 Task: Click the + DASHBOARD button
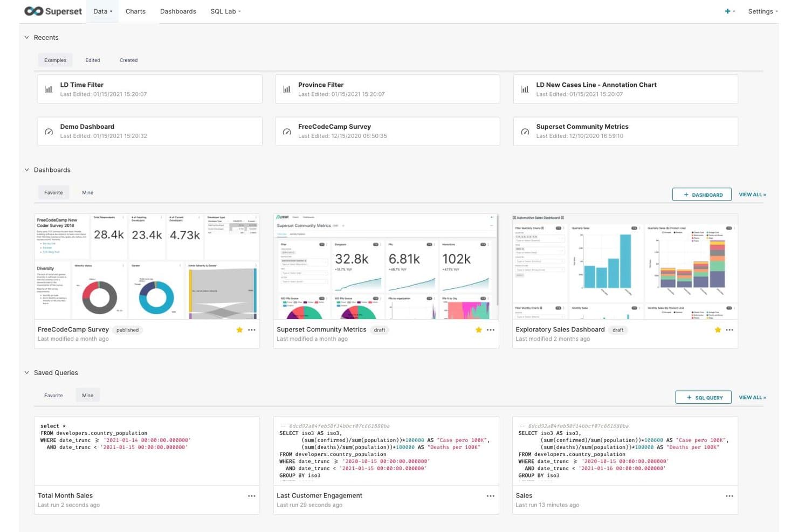click(x=702, y=195)
